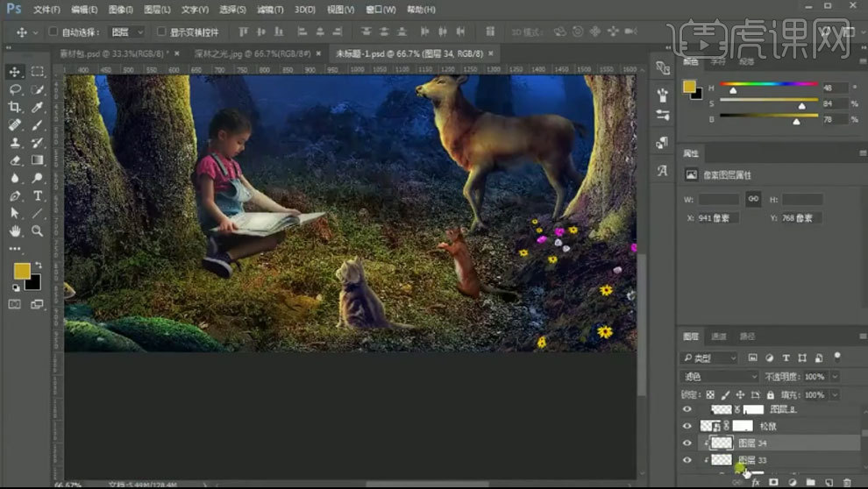Open the Layers panel flyout menu
This screenshot has width=868, height=489.
pyautogui.click(x=863, y=337)
